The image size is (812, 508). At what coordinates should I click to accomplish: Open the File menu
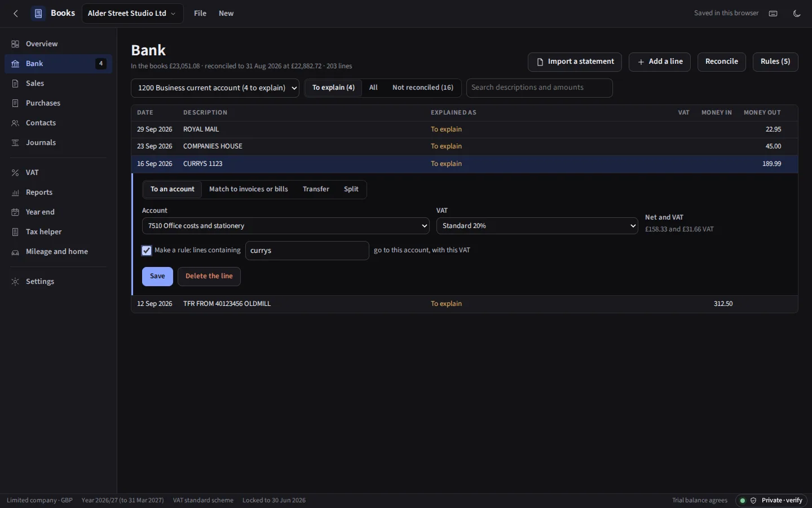200,14
